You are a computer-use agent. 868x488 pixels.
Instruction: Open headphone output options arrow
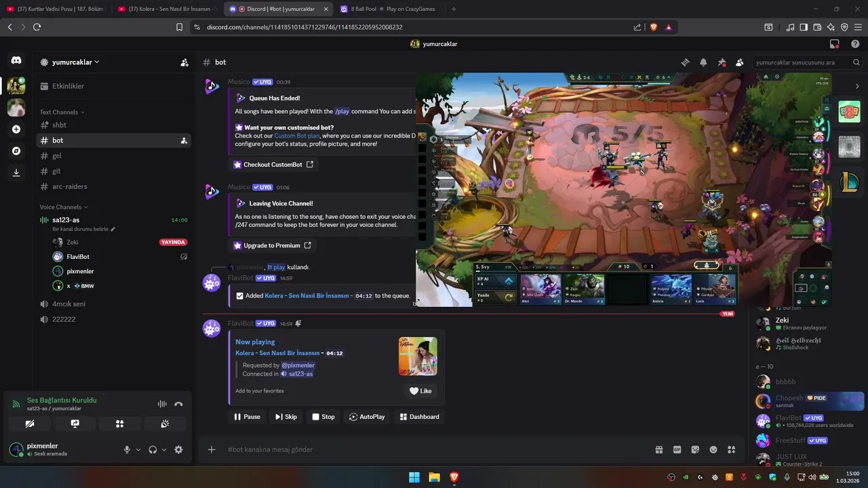[163, 449]
